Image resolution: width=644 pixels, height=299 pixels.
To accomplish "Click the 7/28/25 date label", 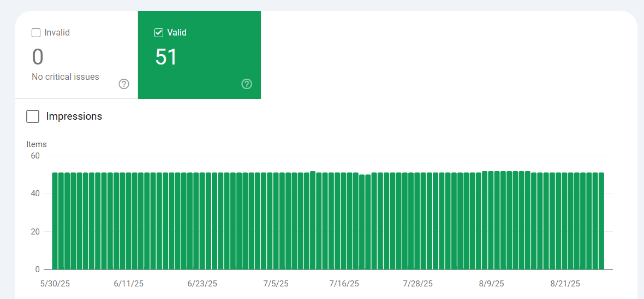I will 418,284.
